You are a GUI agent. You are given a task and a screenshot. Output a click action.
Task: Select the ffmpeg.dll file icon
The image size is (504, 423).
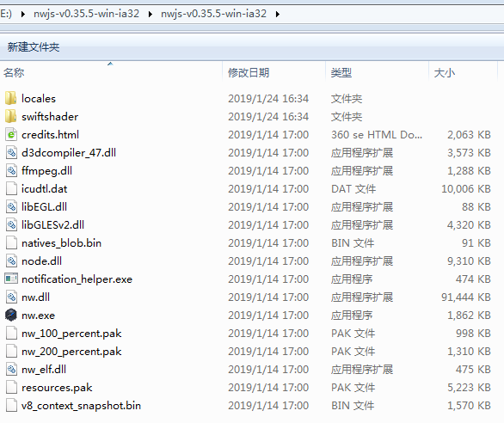pyautogui.click(x=11, y=170)
